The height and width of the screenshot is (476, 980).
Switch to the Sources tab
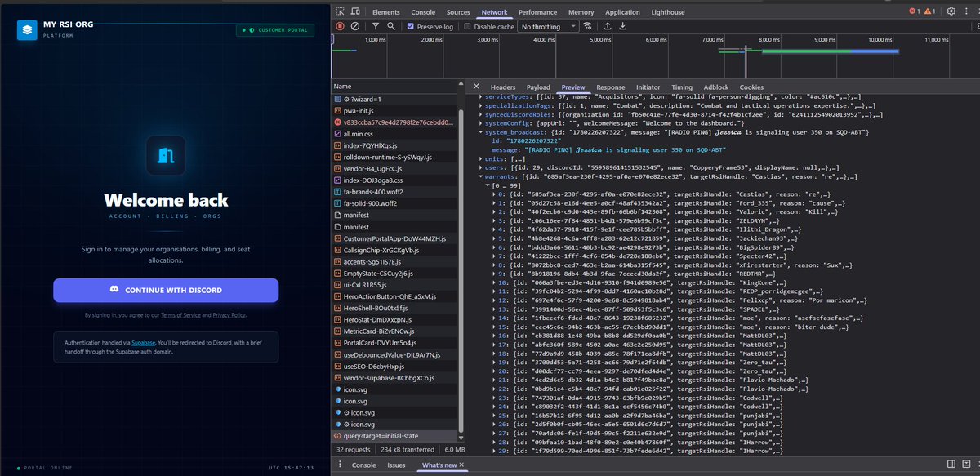458,12
